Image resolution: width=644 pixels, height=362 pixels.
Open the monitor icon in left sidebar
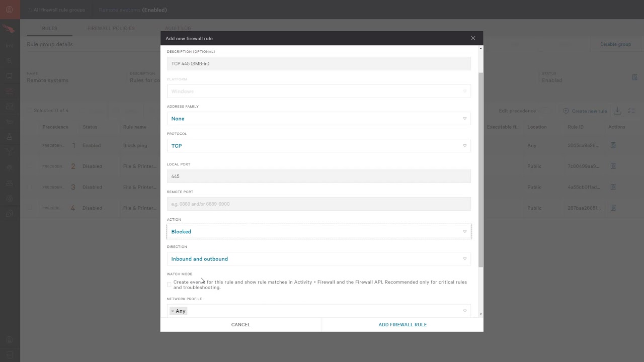tap(9, 76)
